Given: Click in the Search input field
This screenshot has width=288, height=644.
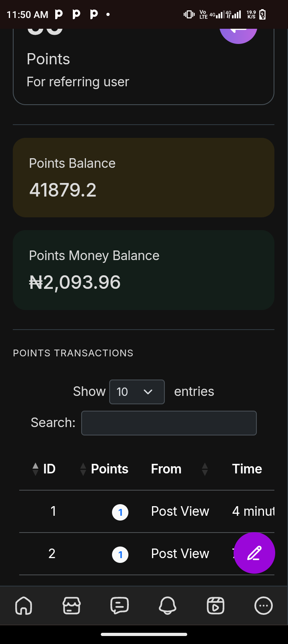Looking at the screenshot, I should [169, 423].
